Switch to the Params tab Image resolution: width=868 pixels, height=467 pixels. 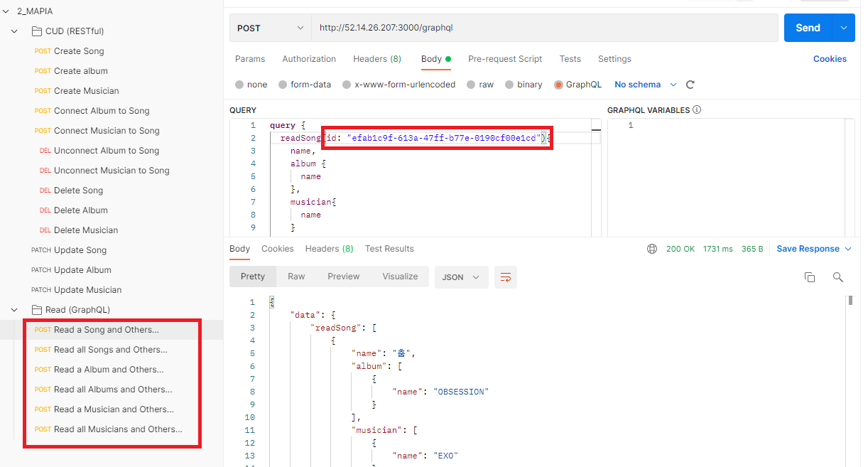(250, 59)
